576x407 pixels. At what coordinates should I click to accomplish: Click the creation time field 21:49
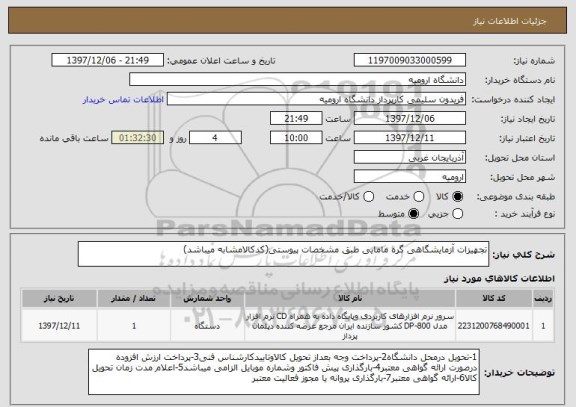click(296, 119)
